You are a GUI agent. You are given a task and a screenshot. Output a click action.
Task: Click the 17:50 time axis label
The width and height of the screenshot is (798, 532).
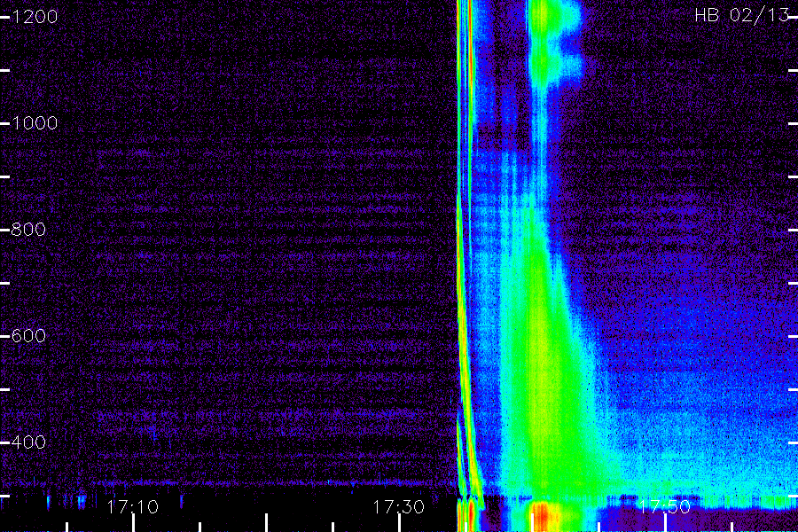click(665, 506)
